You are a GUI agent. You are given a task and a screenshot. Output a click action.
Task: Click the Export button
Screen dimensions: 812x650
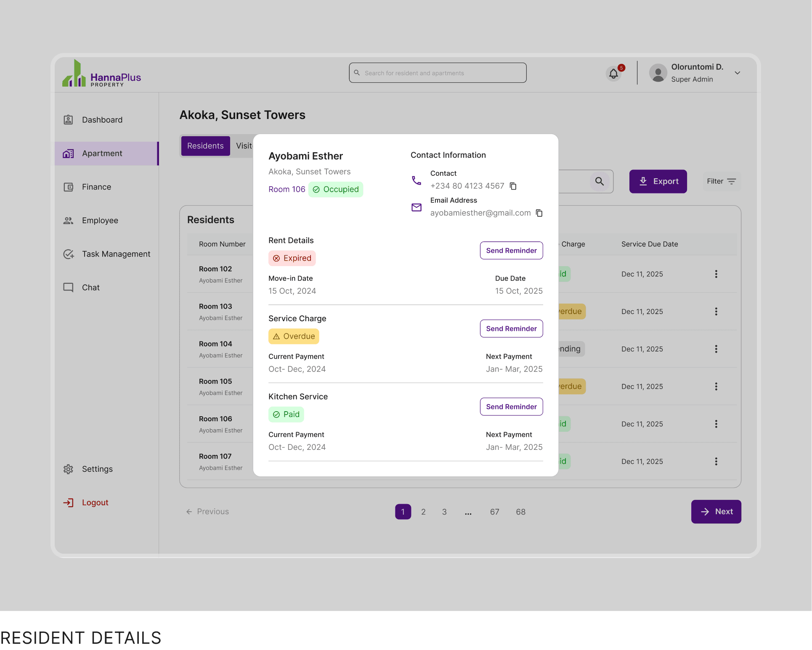[x=658, y=181]
